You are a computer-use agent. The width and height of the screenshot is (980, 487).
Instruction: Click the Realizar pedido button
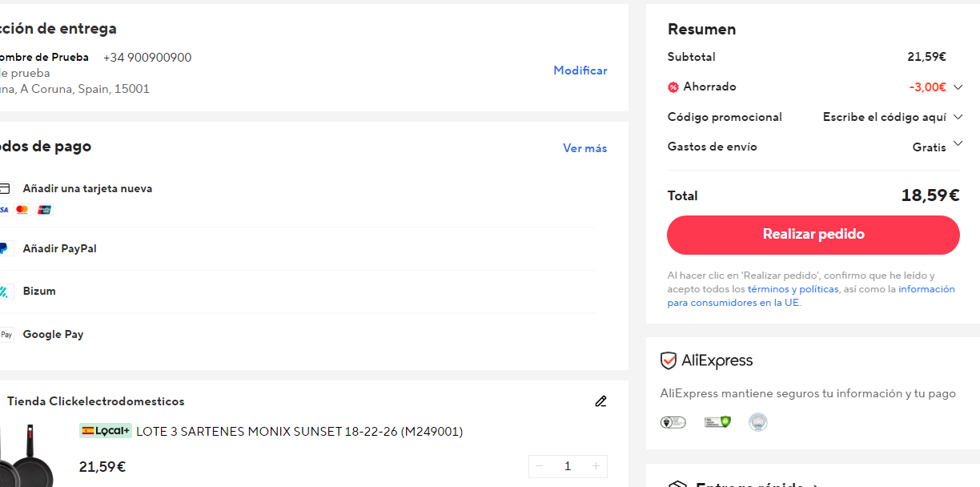(x=813, y=235)
